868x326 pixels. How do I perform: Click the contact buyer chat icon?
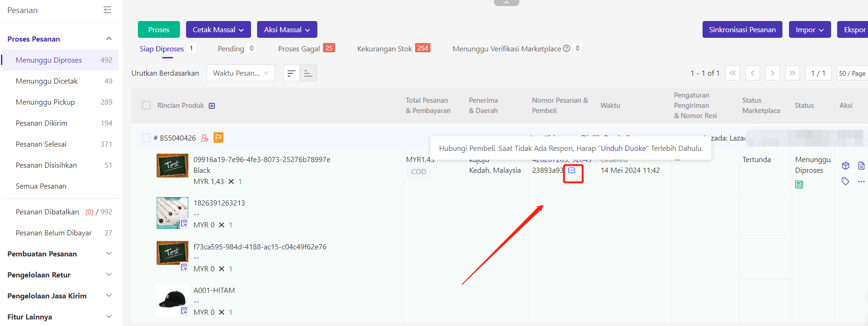pos(572,171)
